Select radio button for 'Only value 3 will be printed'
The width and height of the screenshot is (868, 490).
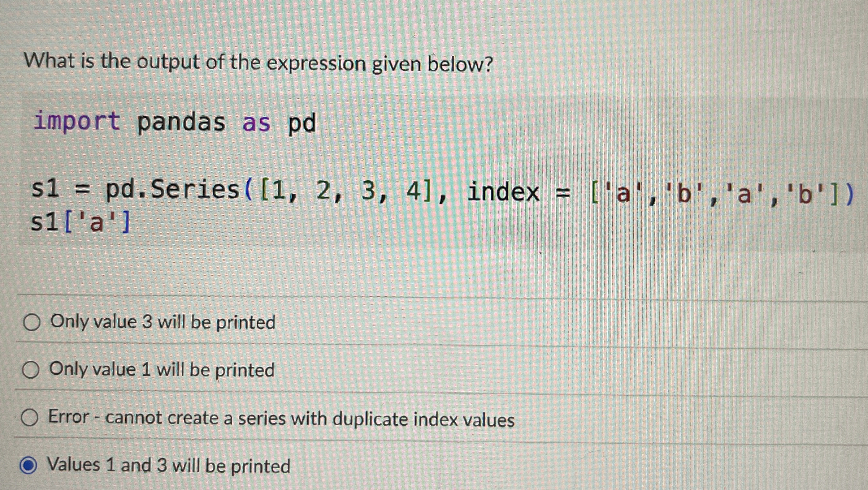[32, 322]
